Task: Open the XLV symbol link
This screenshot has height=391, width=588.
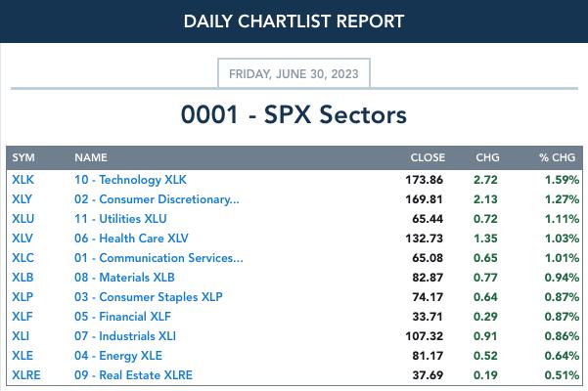Action: (x=23, y=238)
